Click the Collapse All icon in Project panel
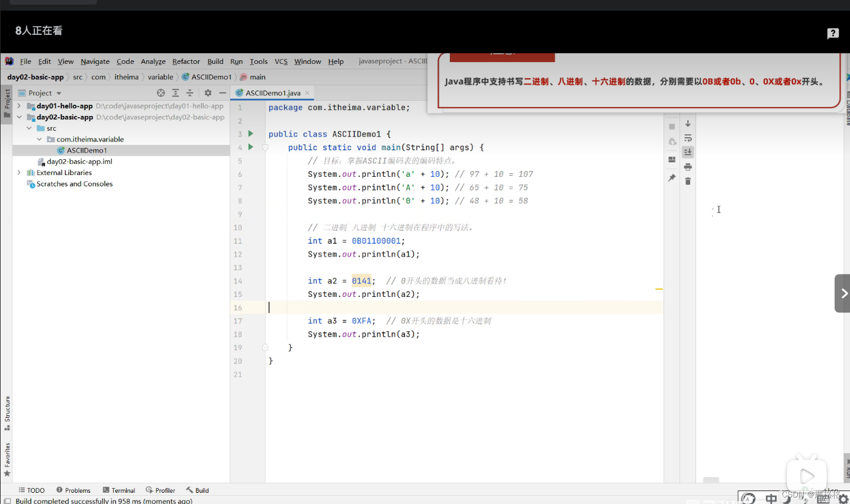Screen dimensions: 850x504 189,93
